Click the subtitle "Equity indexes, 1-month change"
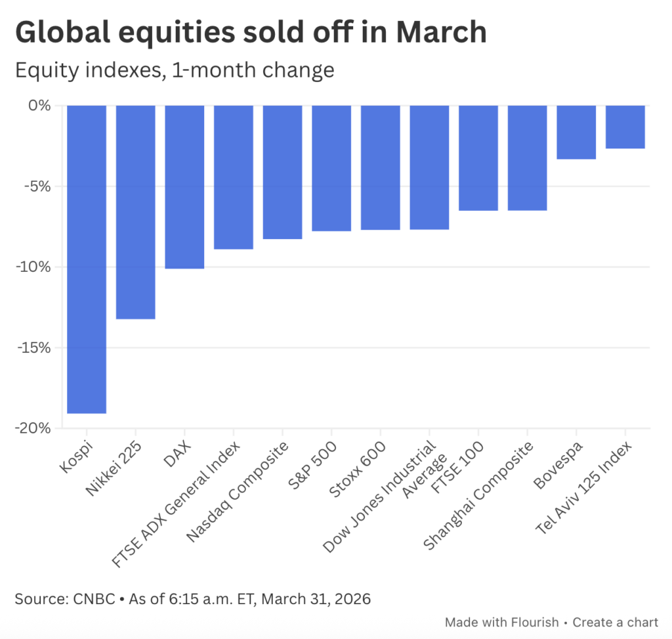This screenshot has height=639, width=672. (x=175, y=70)
